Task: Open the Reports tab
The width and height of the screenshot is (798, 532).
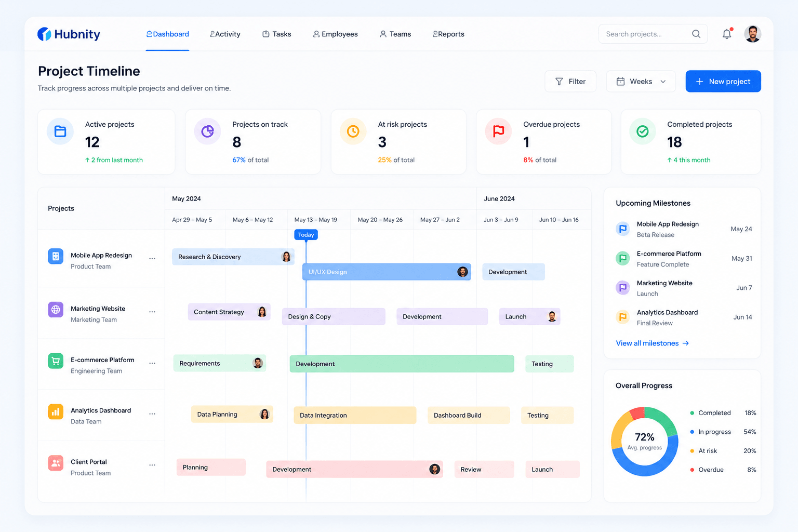Action: 448,34
